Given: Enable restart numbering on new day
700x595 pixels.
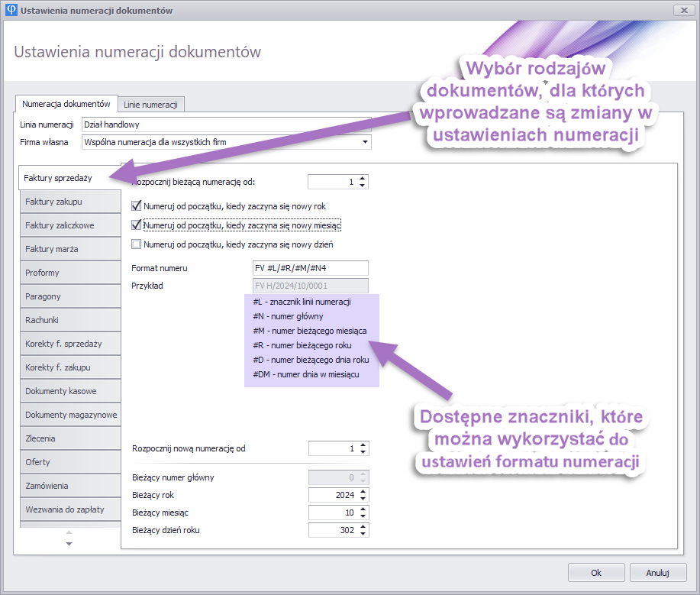Looking at the screenshot, I should pos(137,244).
